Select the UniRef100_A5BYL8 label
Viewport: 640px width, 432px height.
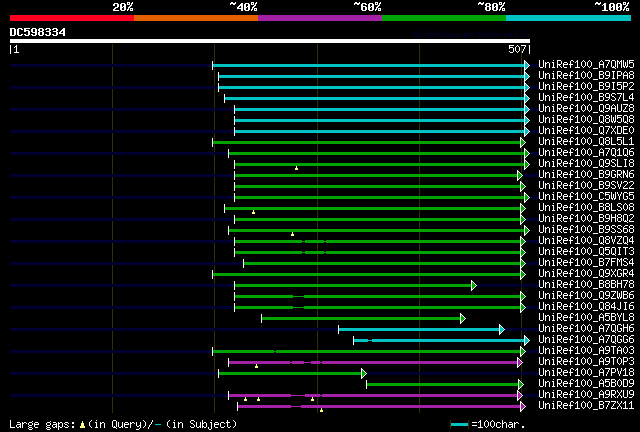[586, 318]
